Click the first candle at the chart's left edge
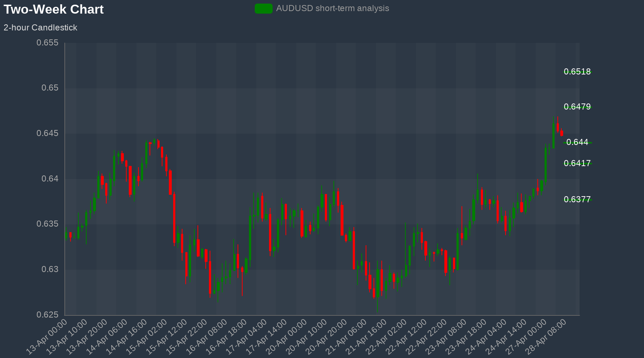 click(66, 235)
